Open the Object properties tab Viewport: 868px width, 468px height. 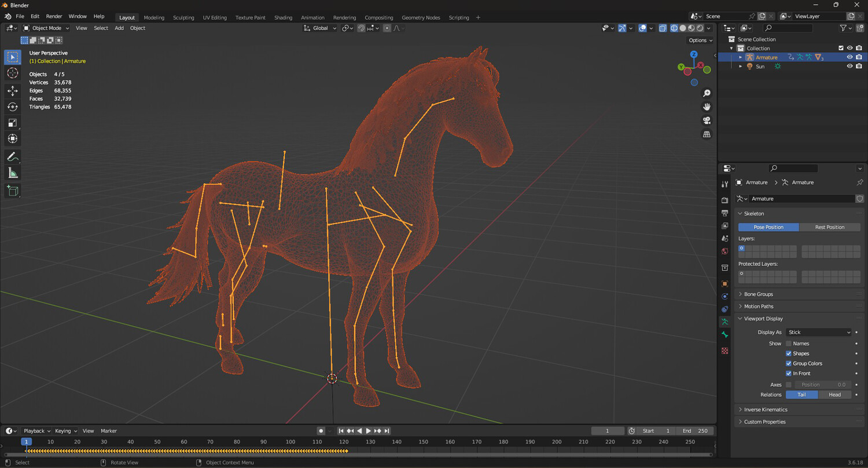(x=725, y=284)
